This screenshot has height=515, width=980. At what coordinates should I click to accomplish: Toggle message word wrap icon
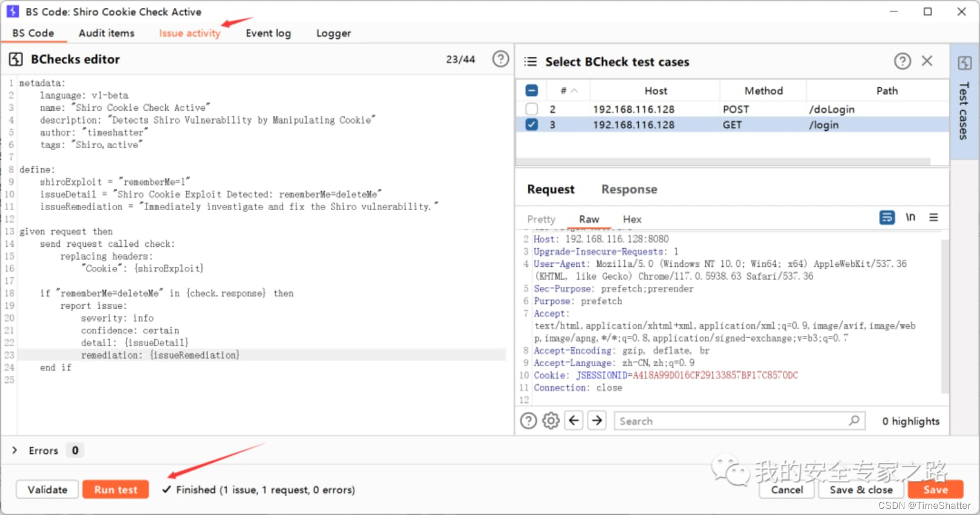[x=887, y=217]
